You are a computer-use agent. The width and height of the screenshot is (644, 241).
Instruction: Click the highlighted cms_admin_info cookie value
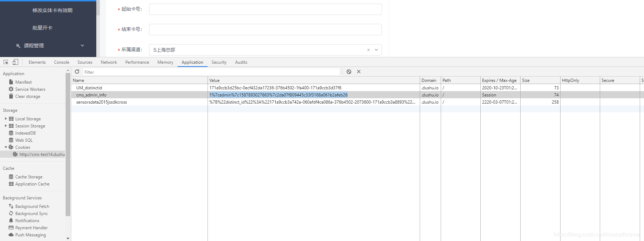278,95
